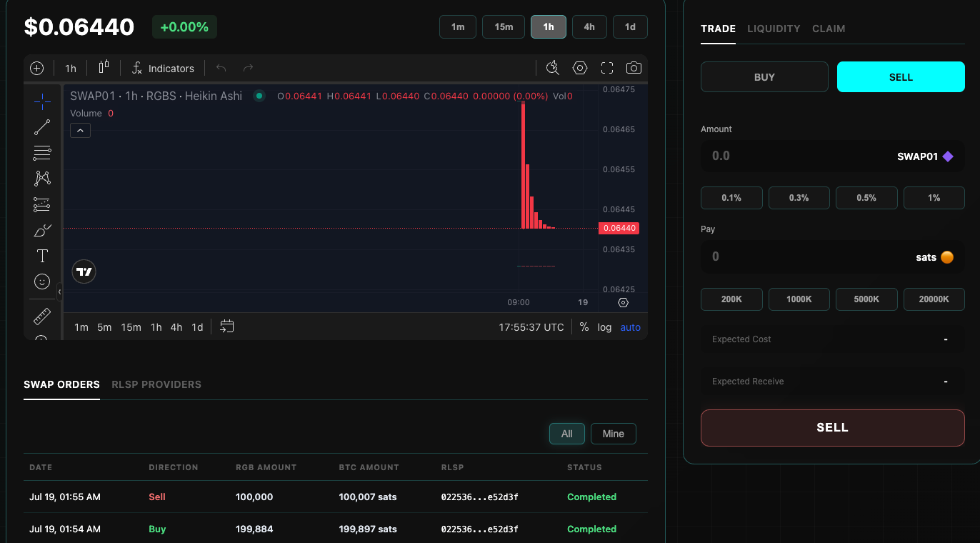980x543 pixels.
Task: Collapse the chart legend chevron
Action: [80, 131]
